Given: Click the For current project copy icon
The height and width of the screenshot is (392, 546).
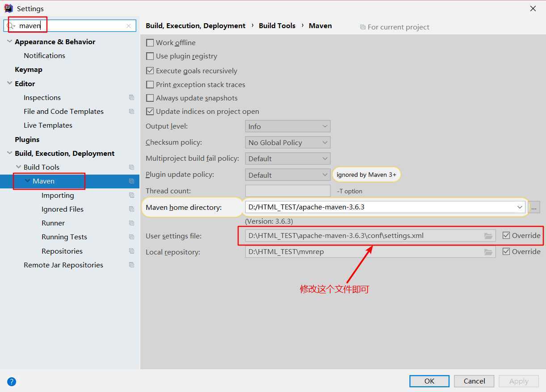Looking at the screenshot, I should point(362,27).
